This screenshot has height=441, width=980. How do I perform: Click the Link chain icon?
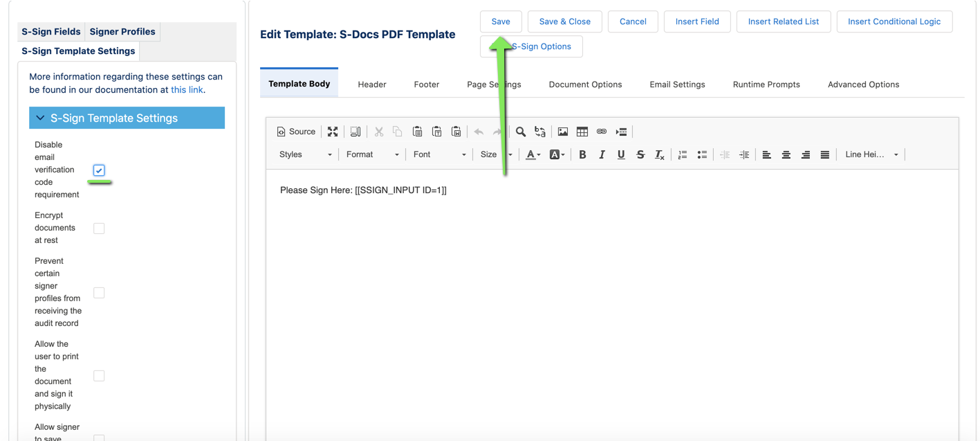[602, 132]
